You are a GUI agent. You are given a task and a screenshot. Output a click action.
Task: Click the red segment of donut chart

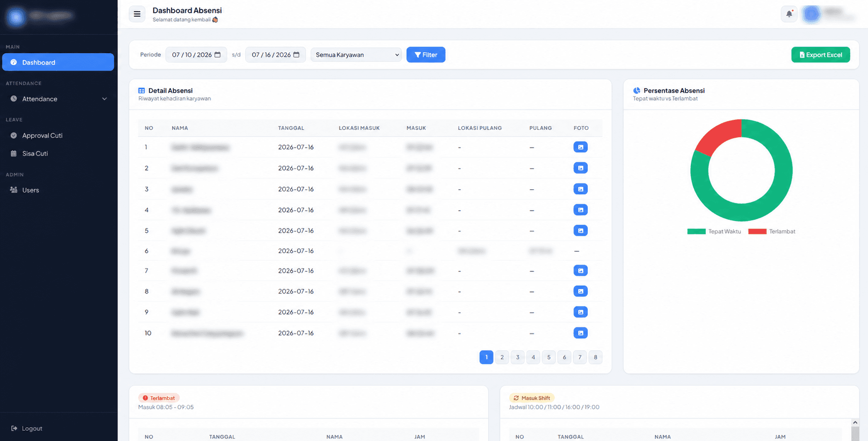[718, 136]
